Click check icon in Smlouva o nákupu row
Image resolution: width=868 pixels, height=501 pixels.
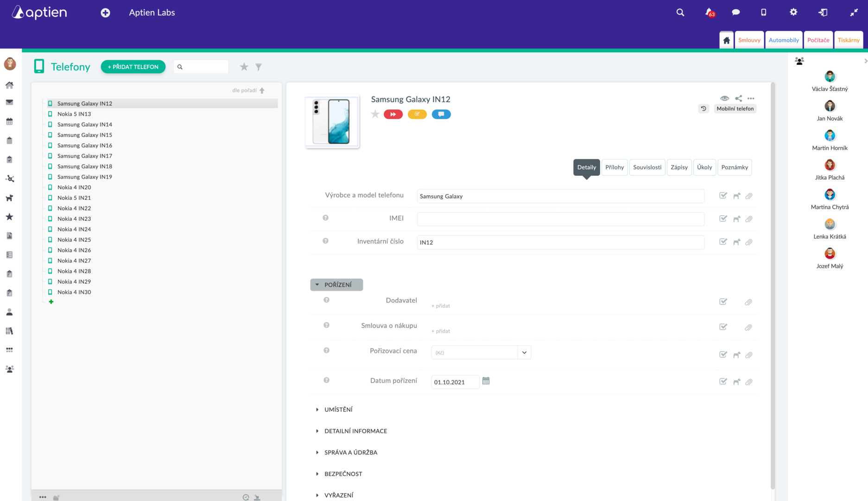[723, 327]
